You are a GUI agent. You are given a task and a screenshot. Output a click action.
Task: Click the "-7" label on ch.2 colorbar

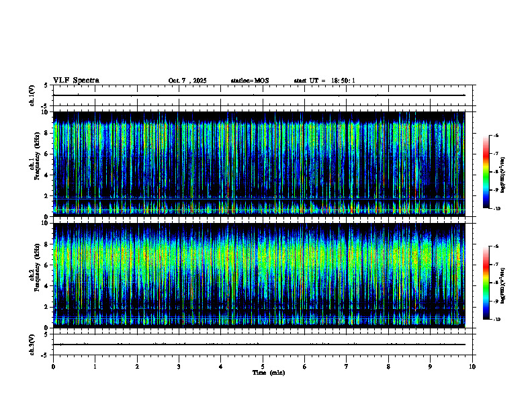click(496, 265)
